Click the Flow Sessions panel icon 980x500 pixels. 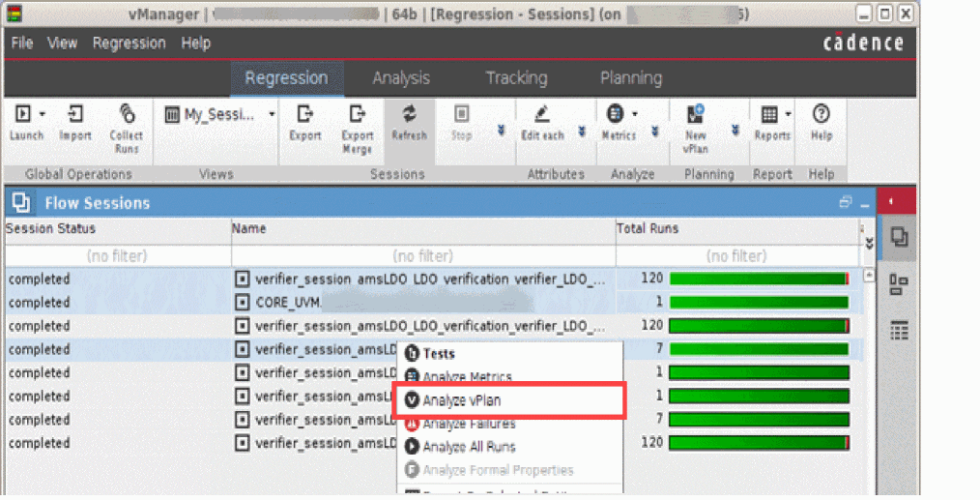[x=21, y=202]
